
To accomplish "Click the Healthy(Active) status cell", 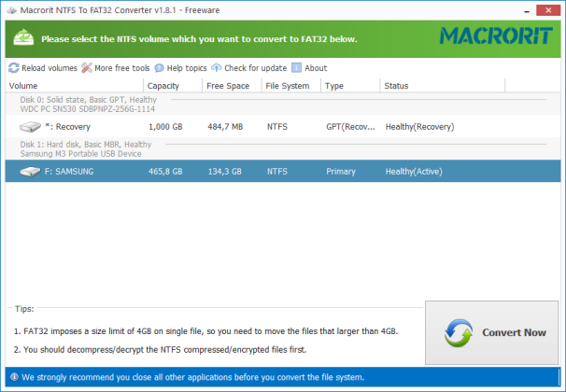I will (x=414, y=172).
